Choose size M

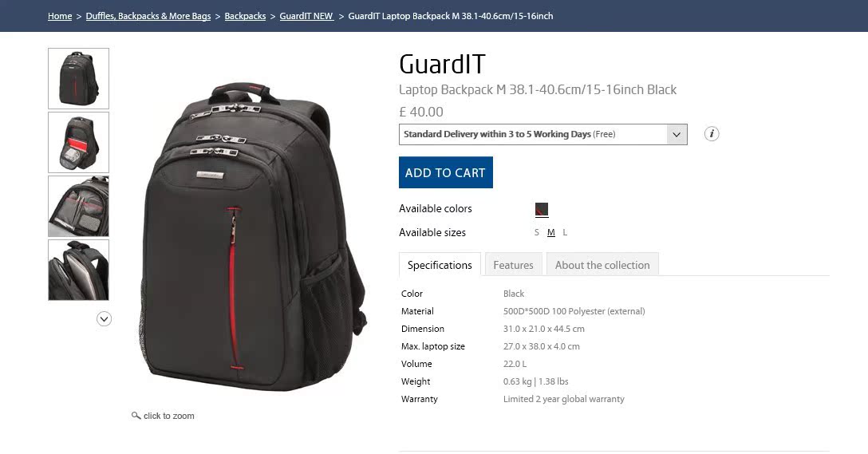coord(550,232)
